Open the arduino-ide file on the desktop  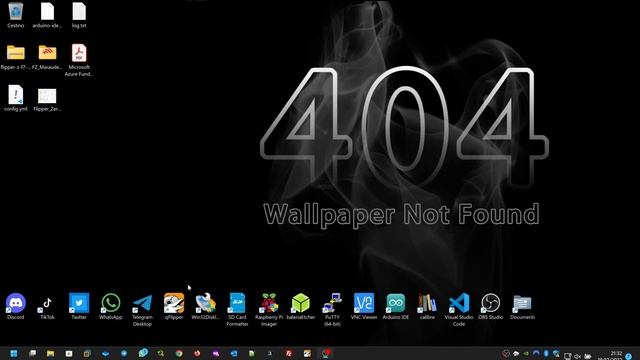point(47,15)
